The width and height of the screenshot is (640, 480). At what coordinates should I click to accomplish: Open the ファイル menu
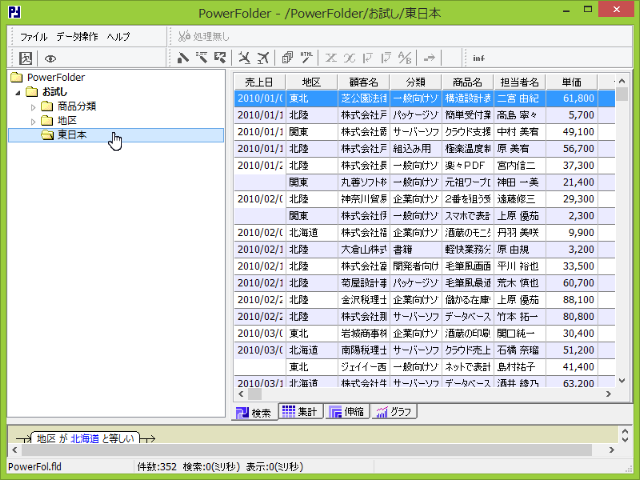[x=34, y=37]
